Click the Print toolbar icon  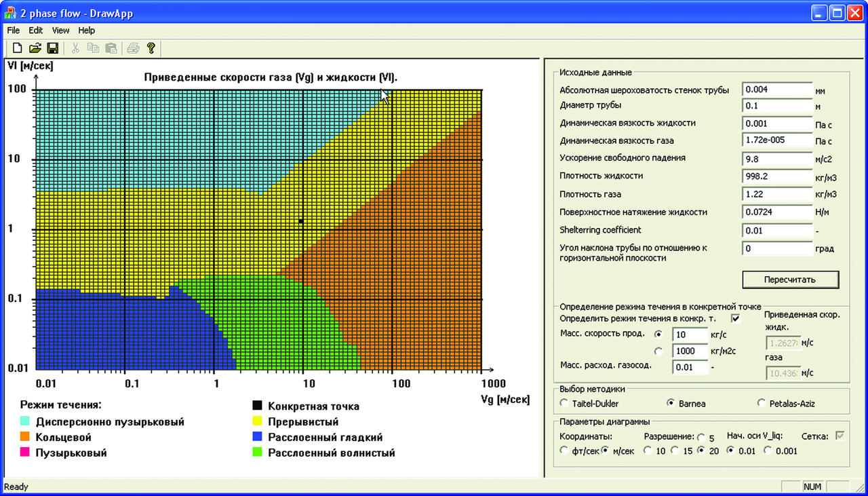pyautogui.click(x=134, y=48)
